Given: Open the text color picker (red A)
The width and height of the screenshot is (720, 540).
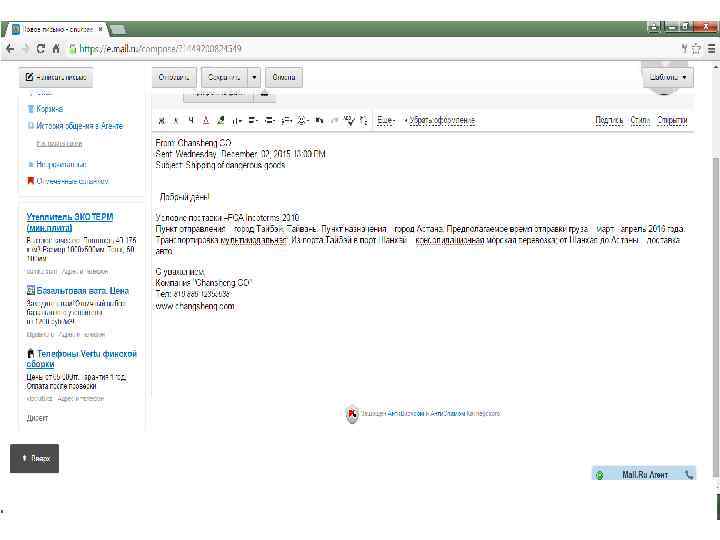Looking at the screenshot, I should click(206, 120).
